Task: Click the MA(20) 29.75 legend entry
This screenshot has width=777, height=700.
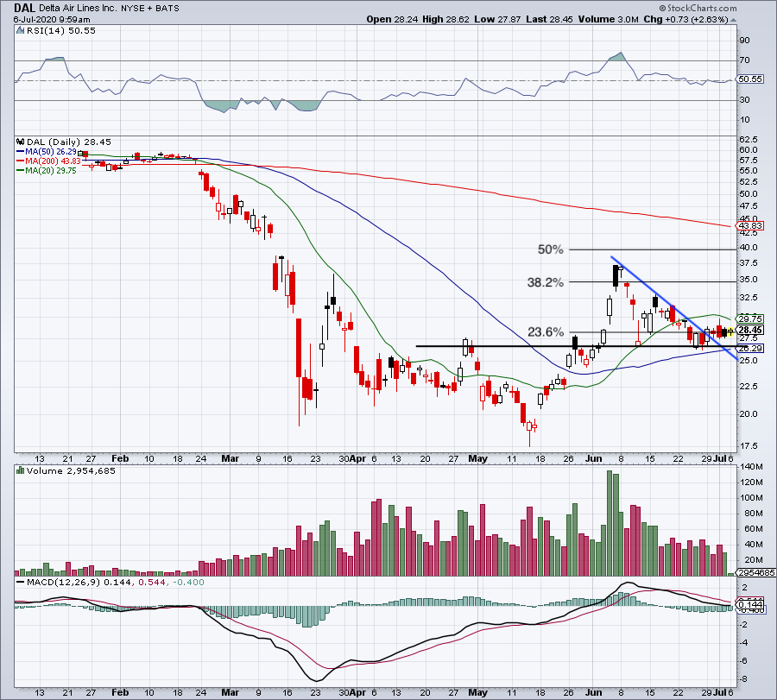Action: 47,170
